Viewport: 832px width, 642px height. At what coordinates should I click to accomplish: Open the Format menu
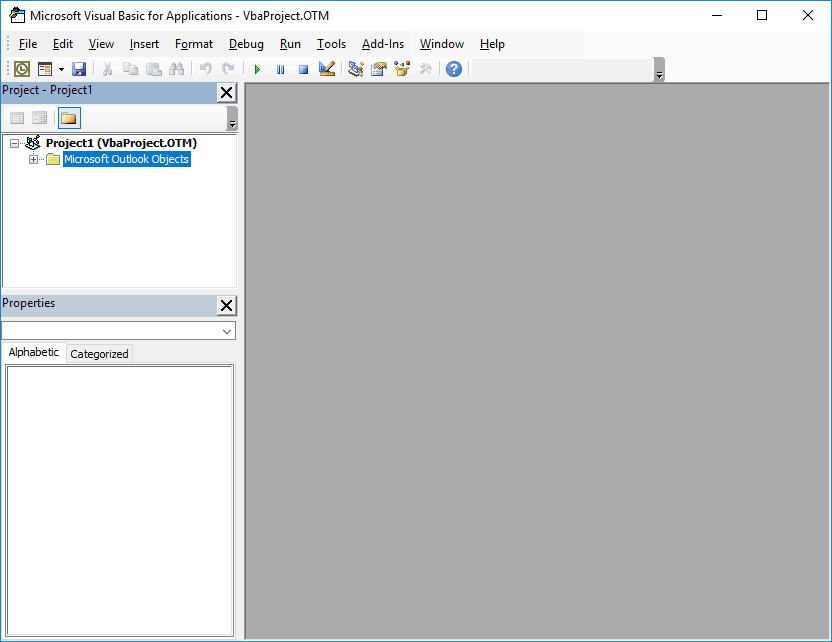pos(194,44)
